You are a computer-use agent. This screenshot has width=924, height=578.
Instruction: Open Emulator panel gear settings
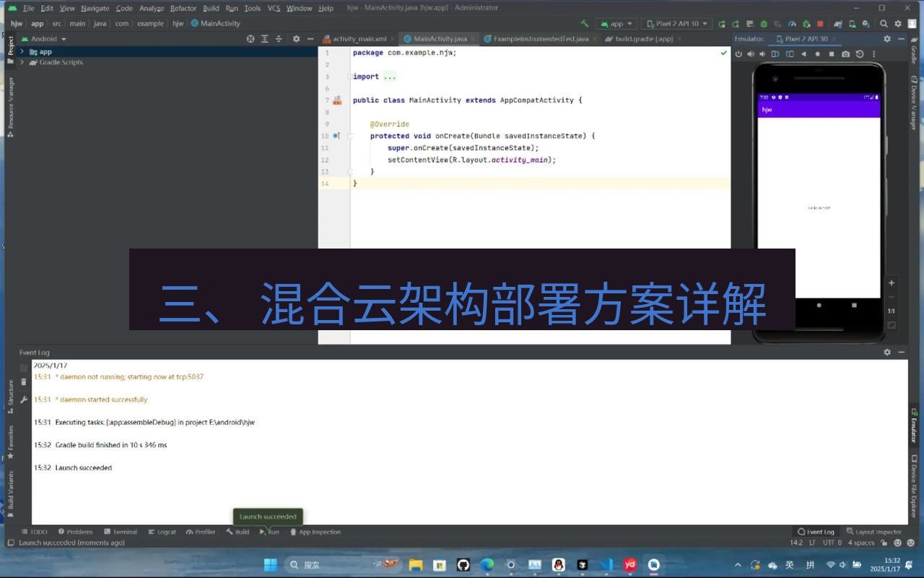[x=887, y=38]
